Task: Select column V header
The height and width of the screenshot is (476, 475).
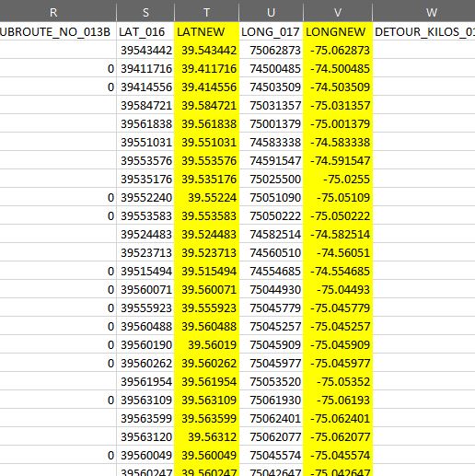Action: pos(338,11)
